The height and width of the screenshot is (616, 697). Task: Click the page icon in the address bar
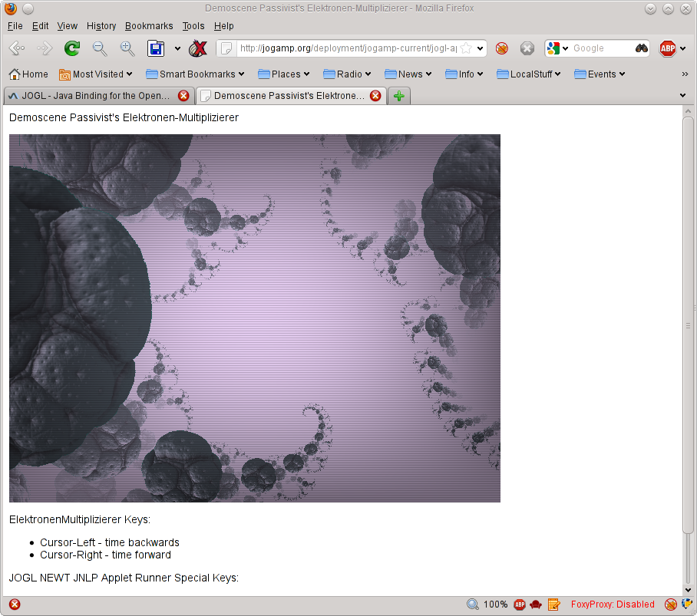(x=226, y=48)
